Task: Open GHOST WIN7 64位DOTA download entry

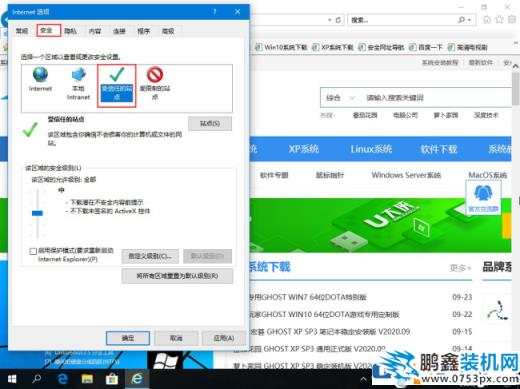Action: (x=308, y=297)
